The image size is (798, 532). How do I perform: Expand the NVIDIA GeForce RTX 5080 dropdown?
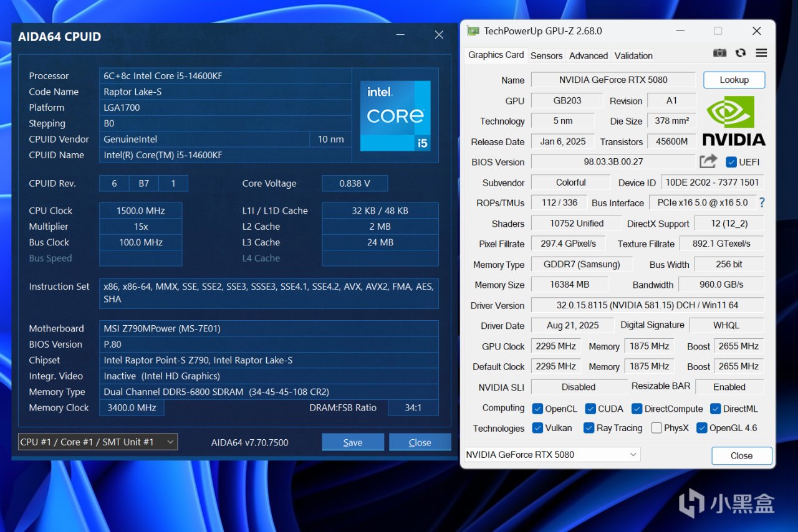pyautogui.click(x=552, y=455)
